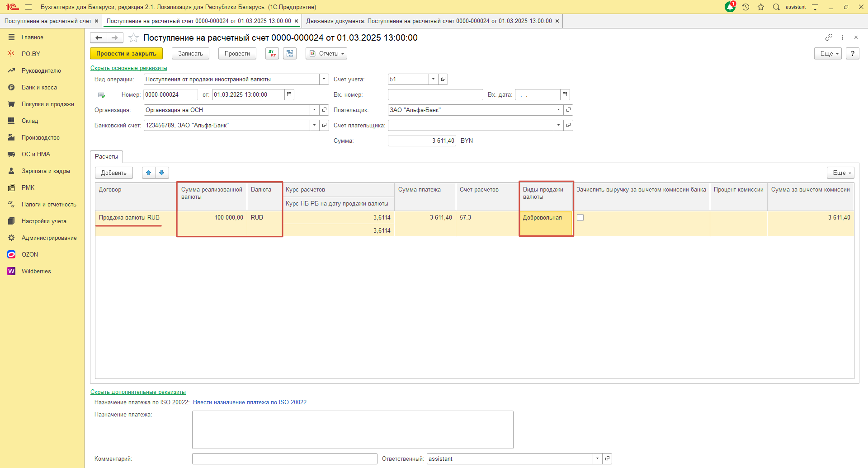Expand the Плательщик dropdown arrow
The image size is (868, 468).
click(x=559, y=110)
